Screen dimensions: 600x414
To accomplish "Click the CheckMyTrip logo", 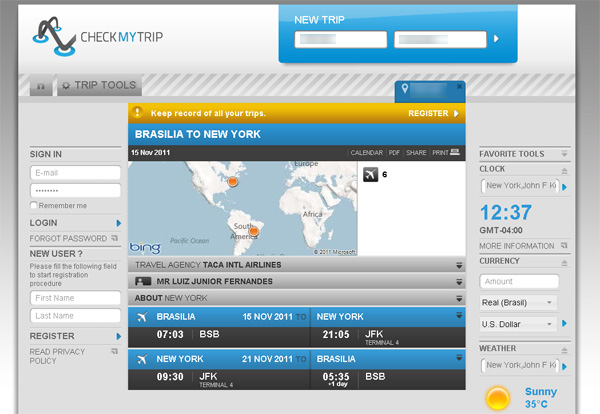I will (x=98, y=37).
